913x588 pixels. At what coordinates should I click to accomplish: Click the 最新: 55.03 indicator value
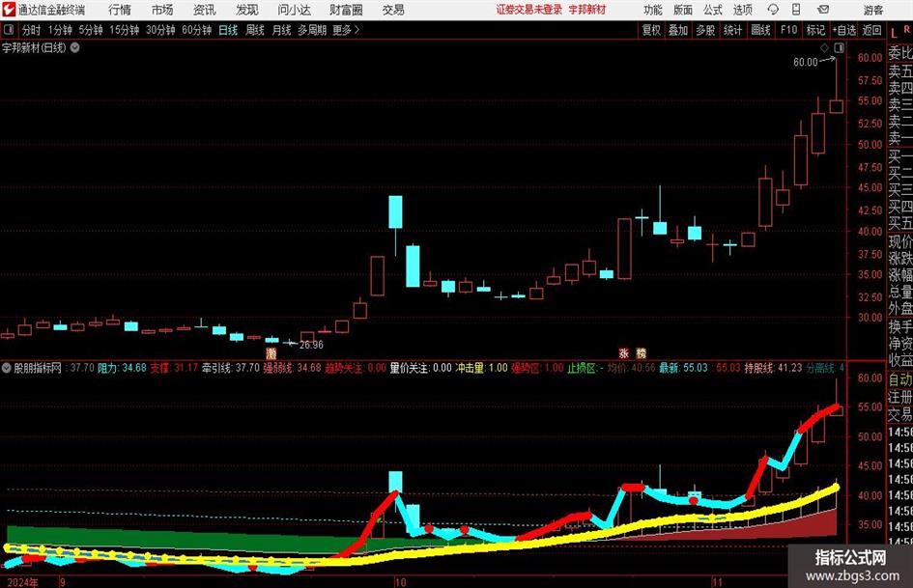[x=683, y=368]
